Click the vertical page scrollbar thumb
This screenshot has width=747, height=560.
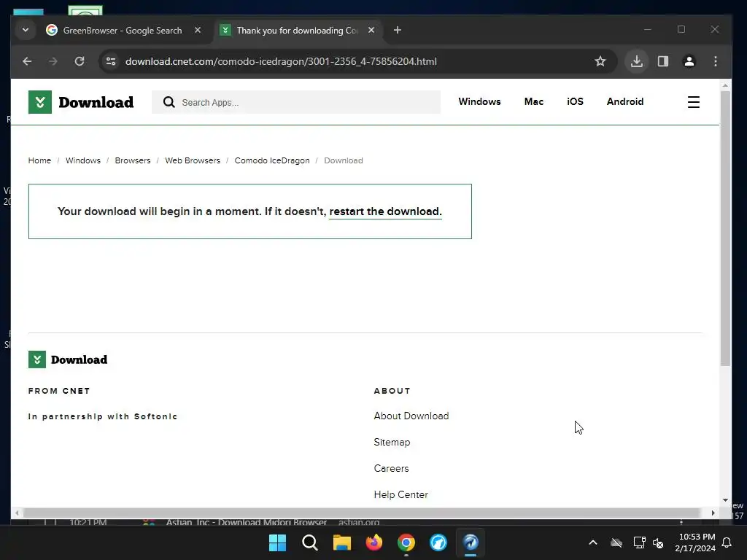[725, 228]
